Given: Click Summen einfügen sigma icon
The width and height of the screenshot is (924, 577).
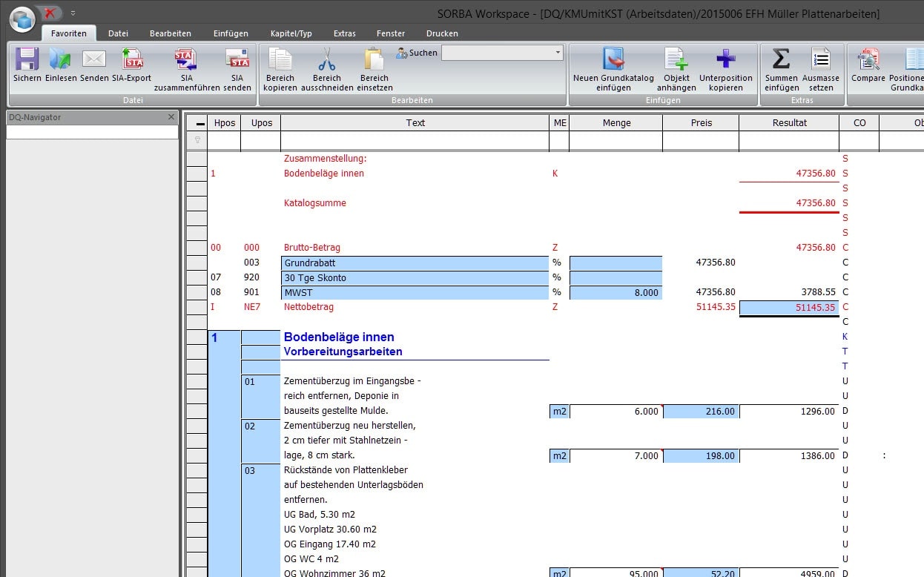Looking at the screenshot, I should [x=781, y=59].
